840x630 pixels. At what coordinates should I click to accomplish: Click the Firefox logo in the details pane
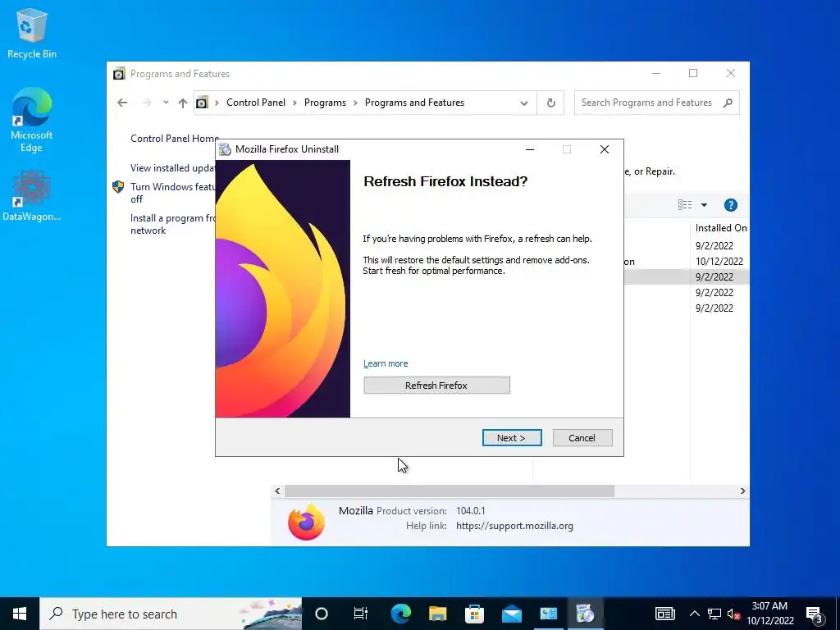coord(306,521)
